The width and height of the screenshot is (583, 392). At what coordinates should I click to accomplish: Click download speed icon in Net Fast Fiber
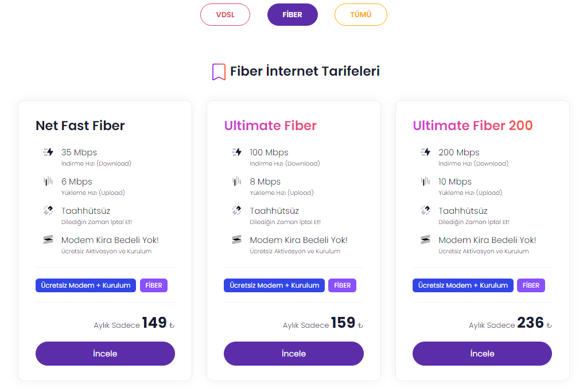click(x=48, y=152)
